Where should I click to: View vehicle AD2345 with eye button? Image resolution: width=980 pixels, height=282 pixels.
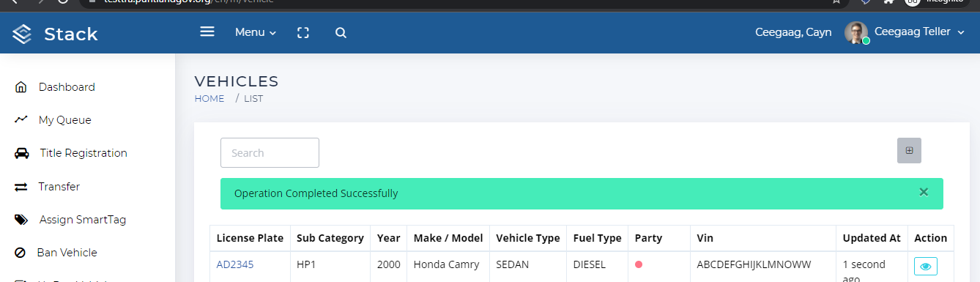coord(925,267)
